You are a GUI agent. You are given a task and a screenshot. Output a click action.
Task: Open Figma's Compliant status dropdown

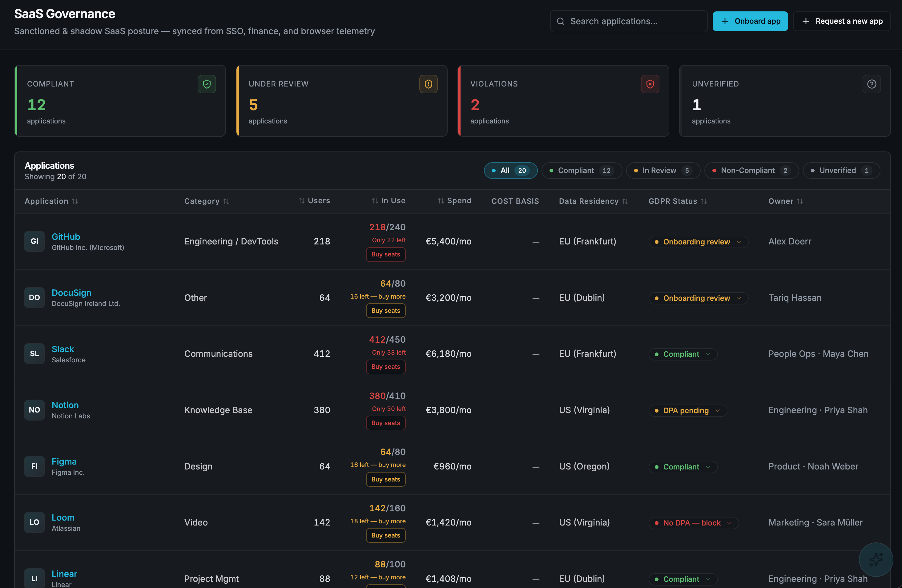[683, 467]
